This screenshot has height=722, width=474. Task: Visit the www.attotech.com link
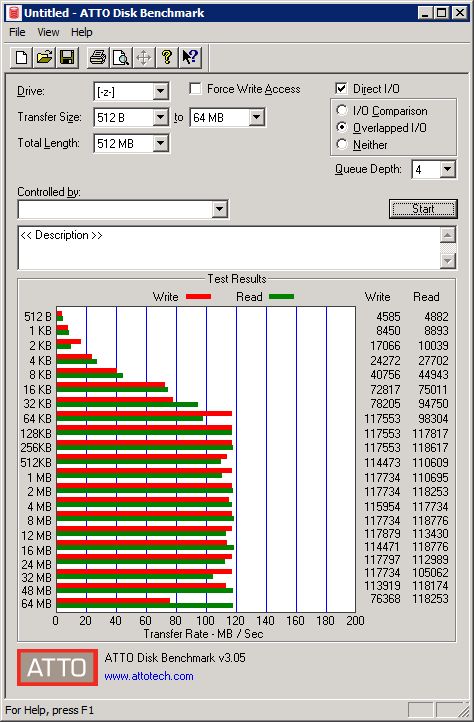(149, 676)
